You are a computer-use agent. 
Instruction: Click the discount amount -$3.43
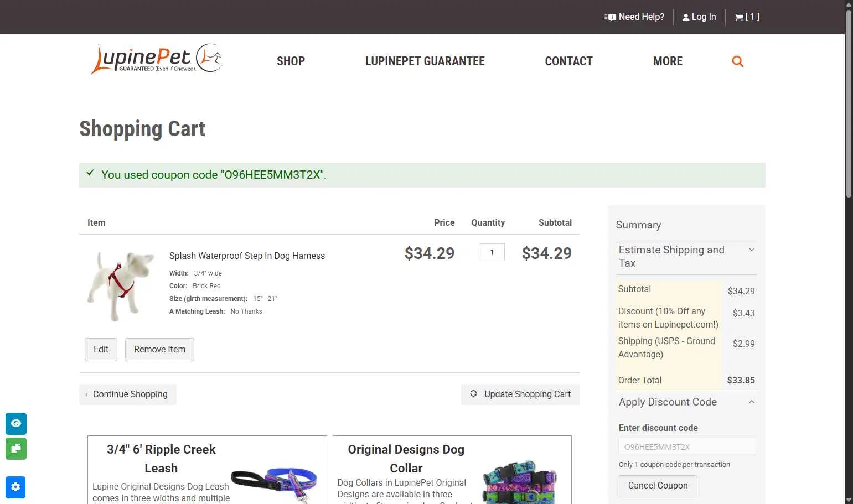pos(742,313)
